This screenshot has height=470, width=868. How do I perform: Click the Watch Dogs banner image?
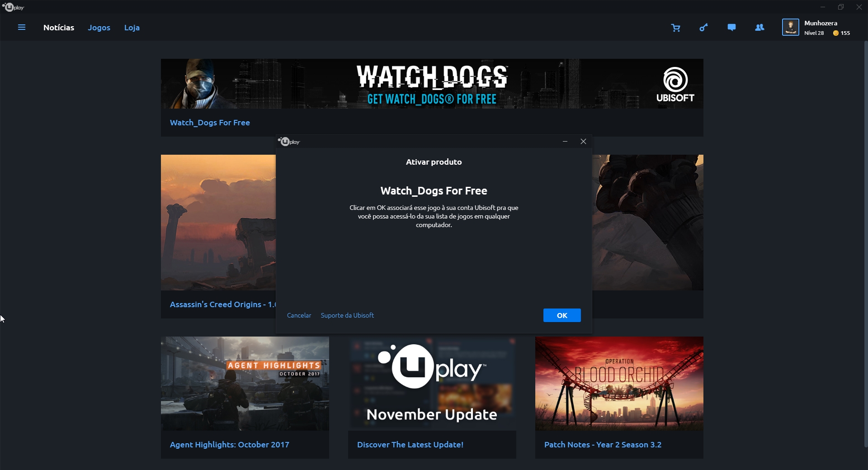pyautogui.click(x=432, y=84)
